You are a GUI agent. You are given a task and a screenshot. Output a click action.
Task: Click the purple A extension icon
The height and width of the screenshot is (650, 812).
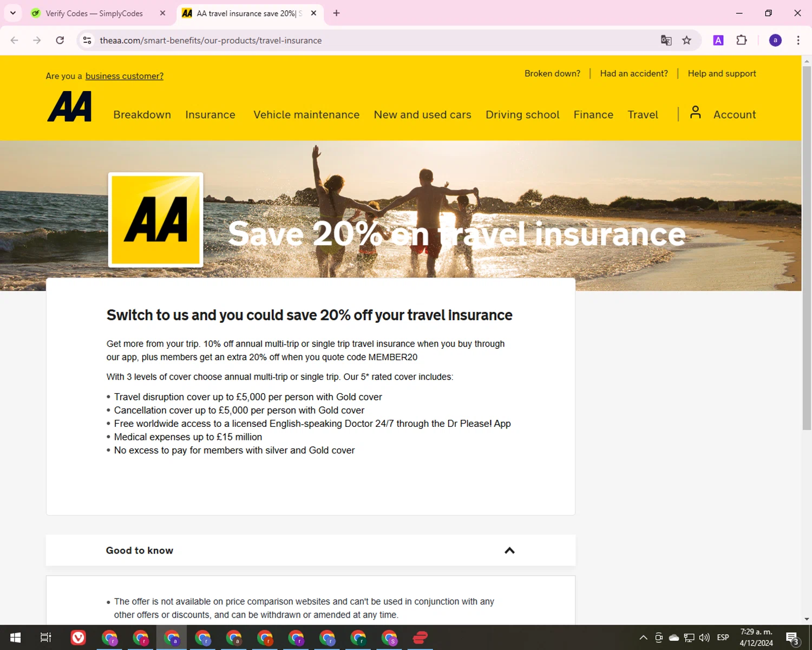718,41
